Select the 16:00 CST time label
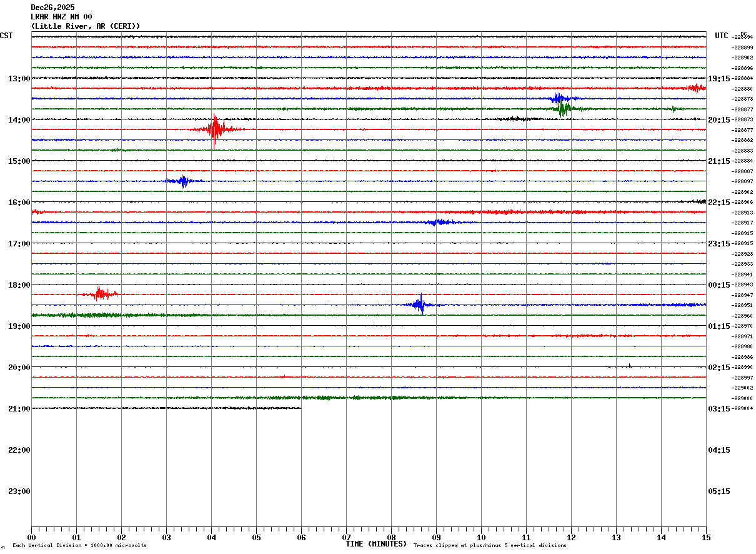This screenshot has height=554, width=756. [x=19, y=202]
